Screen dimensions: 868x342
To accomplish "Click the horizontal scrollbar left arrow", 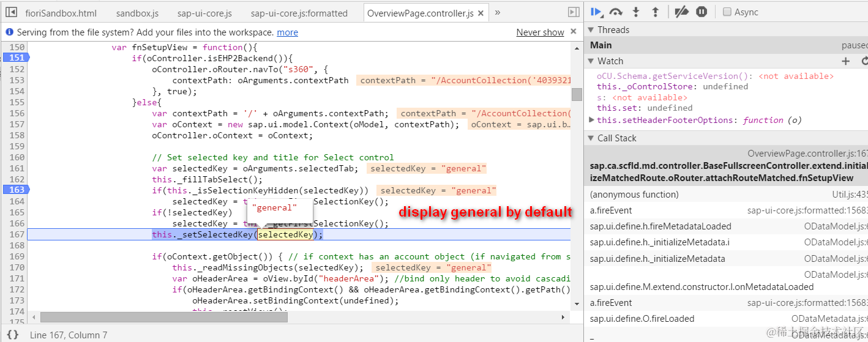I will tap(34, 318).
